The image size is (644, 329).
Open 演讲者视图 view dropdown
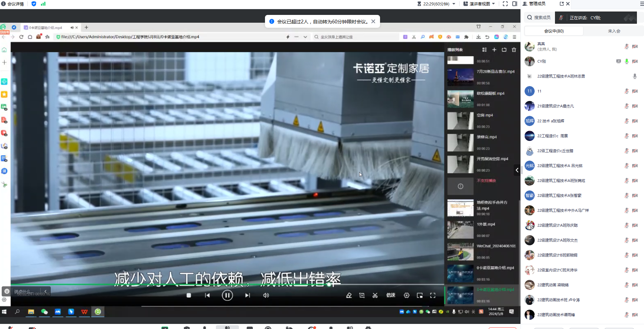(479, 4)
